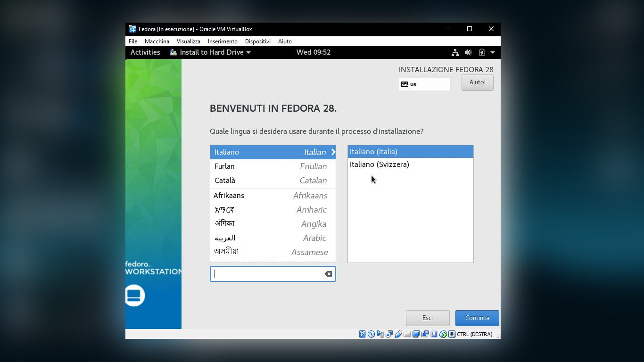This screenshot has width=644, height=362.
Task: Select Italiano (Svizzera) as locale variant
Action: coord(380,164)
